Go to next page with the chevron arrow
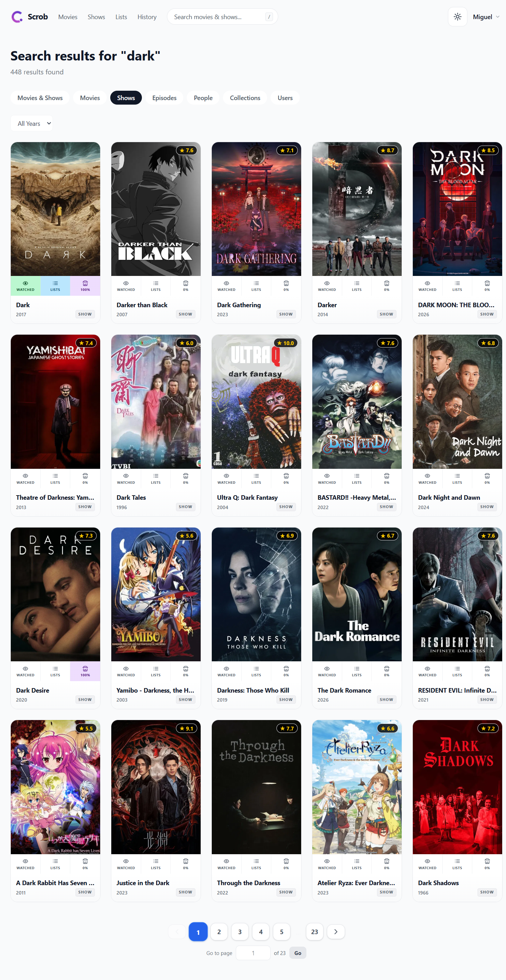506x980 pixels. 336,932
